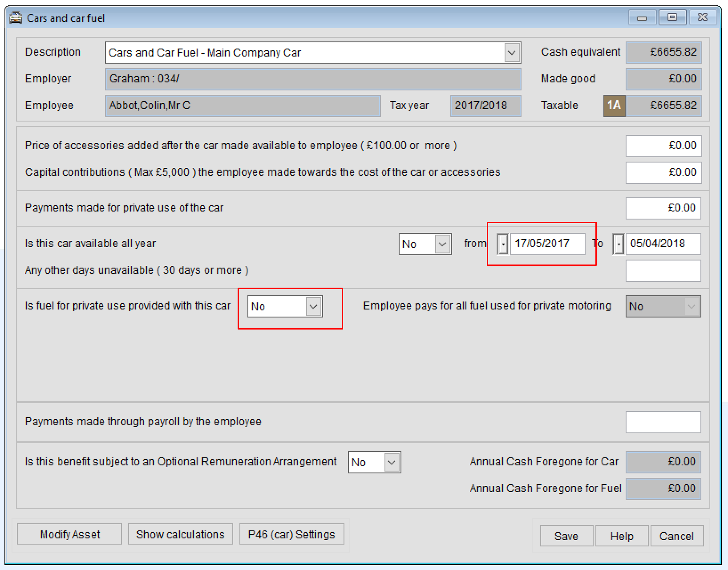Image resolution: width=728 pixels, height=570 pixels.
Task: Click the Payments made through payroll field
Action: coord(663,422)
